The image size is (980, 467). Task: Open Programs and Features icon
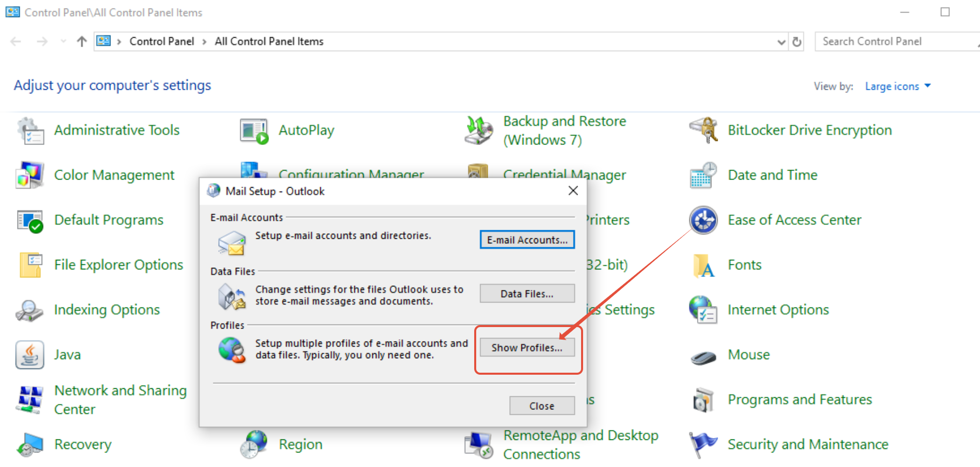703,400
